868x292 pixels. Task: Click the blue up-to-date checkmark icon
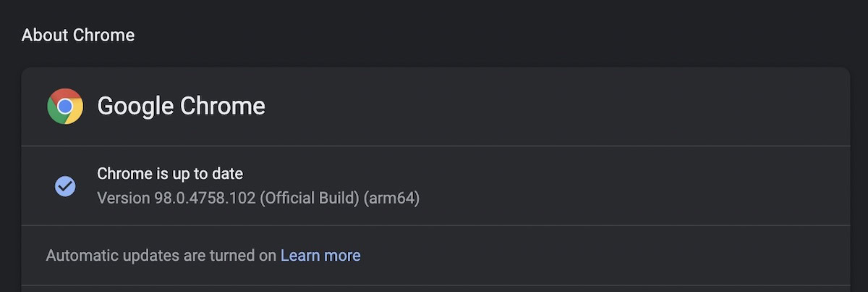coord(65,186)
